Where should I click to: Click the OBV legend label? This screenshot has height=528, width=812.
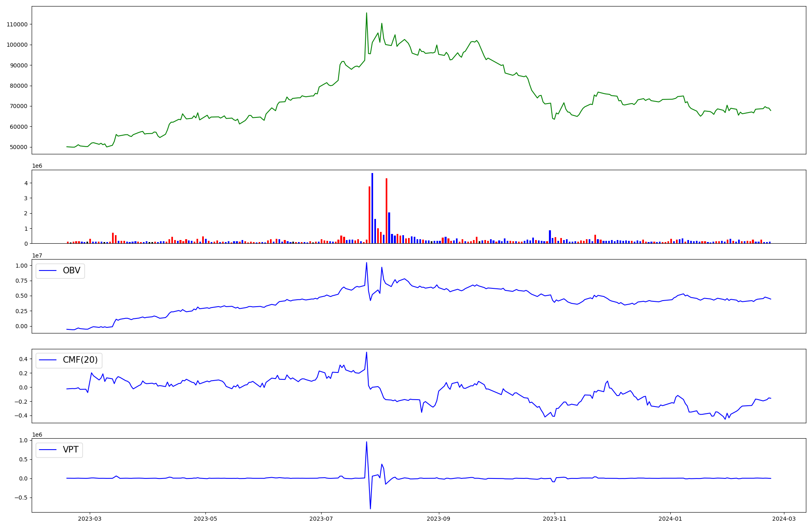click(x=71, y=270)
